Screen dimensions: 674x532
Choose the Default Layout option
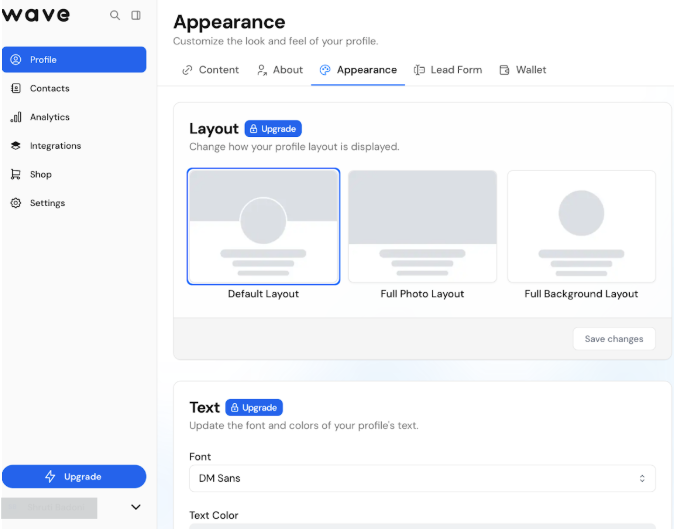pyautogui.click(x=263, y=227)
